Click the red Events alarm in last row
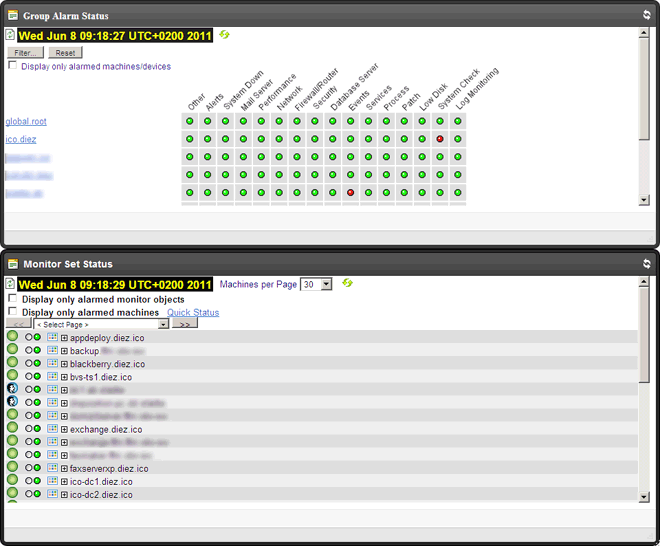Image resolution: width=660 pixels, height=546 pixels. tap(350, 192)
